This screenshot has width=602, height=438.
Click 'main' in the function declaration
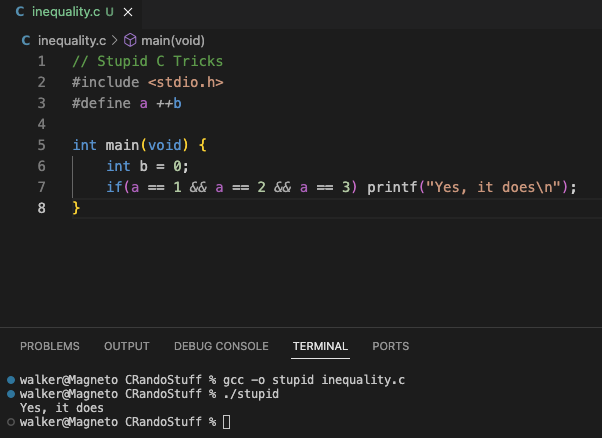point(122,145)
